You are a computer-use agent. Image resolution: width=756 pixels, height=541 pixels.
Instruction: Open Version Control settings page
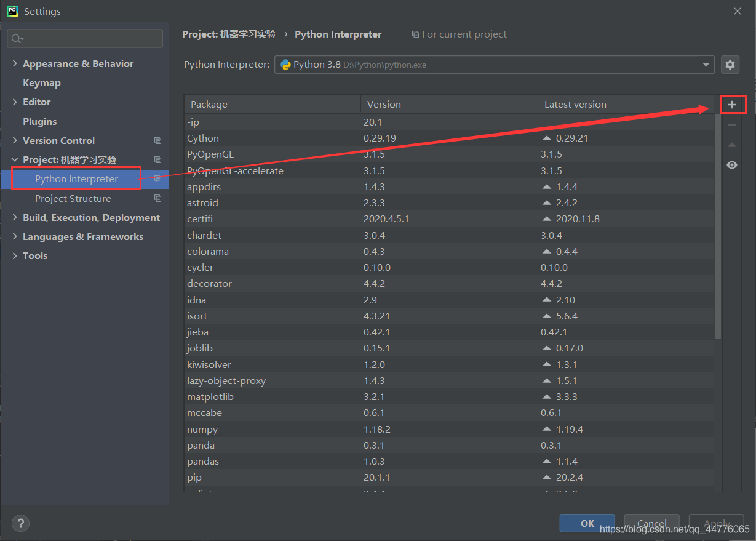(x=58, y=140)
